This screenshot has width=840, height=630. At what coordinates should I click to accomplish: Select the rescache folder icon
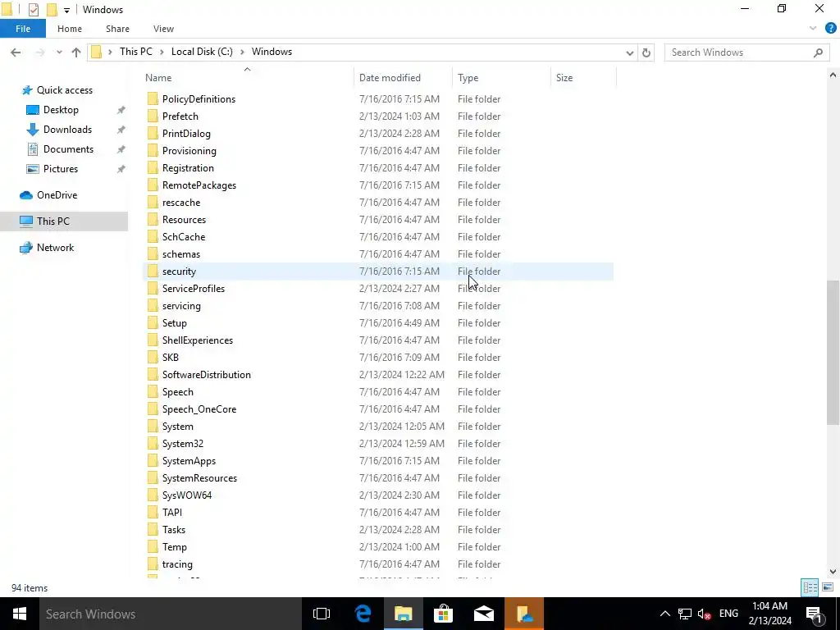153,203
